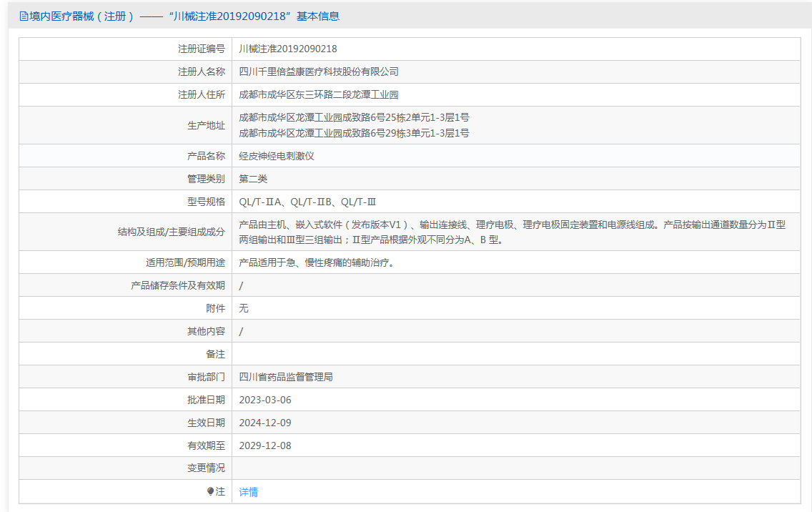812x512 pixels.
Task: Click the 生效日期 label
Action: (206, 423)
